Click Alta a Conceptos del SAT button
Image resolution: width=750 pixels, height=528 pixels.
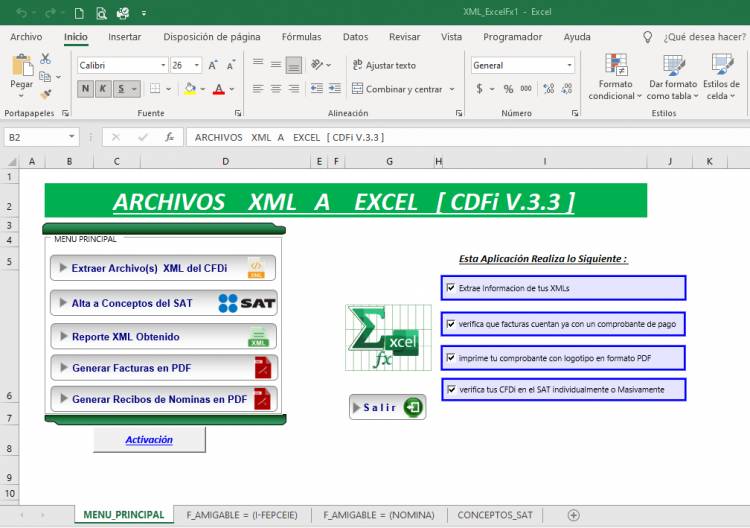[x=163, y=303]
